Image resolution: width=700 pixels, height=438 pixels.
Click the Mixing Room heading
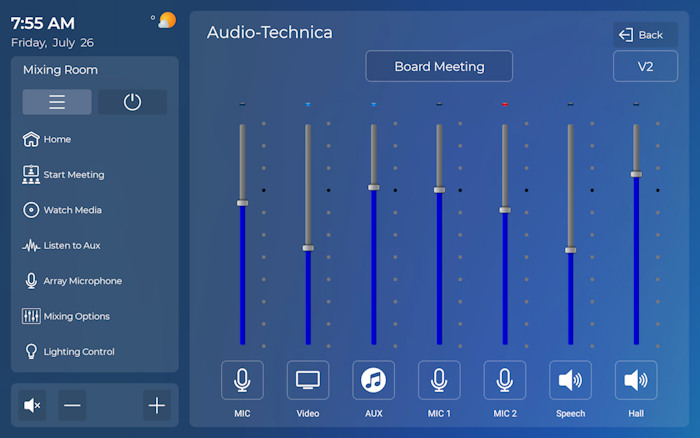click(x=60, y=70)
